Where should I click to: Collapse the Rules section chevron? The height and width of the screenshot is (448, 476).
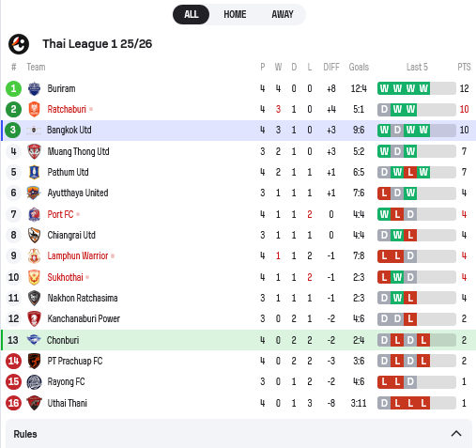[456, 434]
